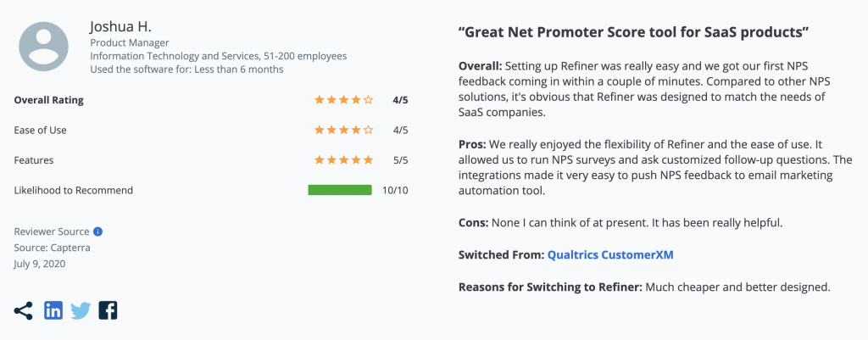868x340 pixels.
Task: Click the reviewer name Joshua H.
Action: [x=120, y=26]
